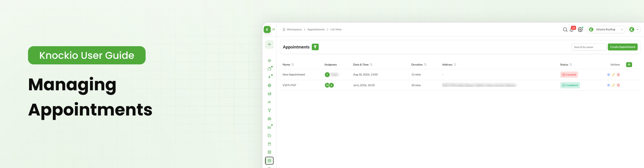This screenshot has height=168, width=644.
Task: Select the highlighted Appointments sidebar icon
Action: [269, 161]
